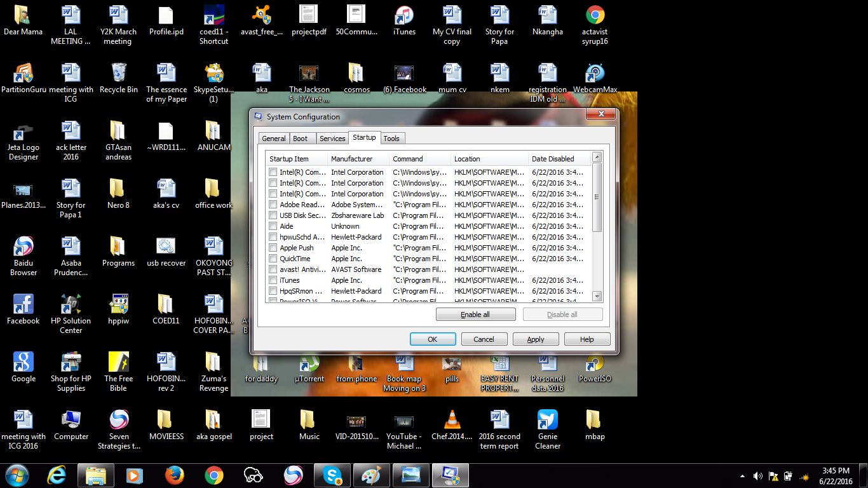Select the actavist syrup16 Chrome shortcut
The image size is (868, 488).
[595, 25]
